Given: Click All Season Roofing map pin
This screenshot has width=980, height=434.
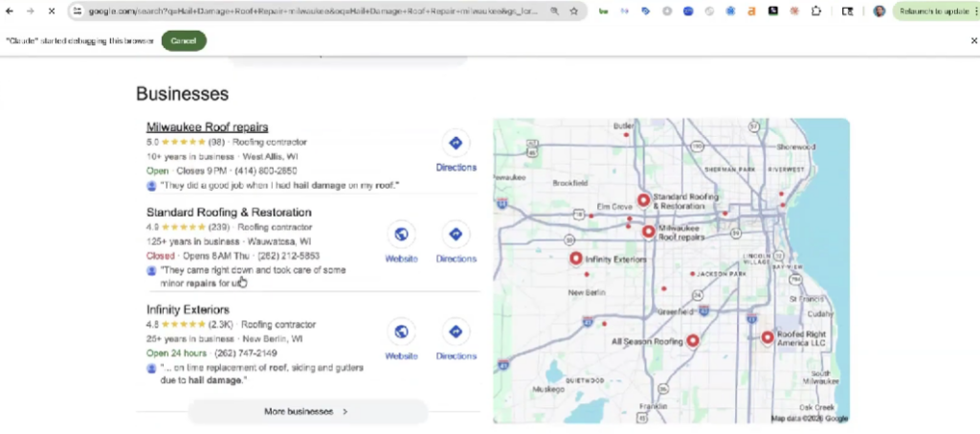Looking at the screenshot, I should tap(693, 341).
